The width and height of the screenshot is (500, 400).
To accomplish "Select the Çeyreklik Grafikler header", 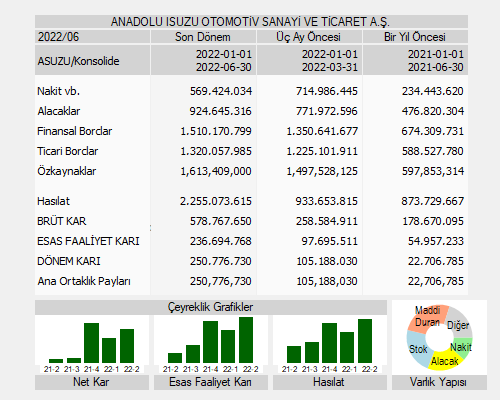I will tap(211, 307).
